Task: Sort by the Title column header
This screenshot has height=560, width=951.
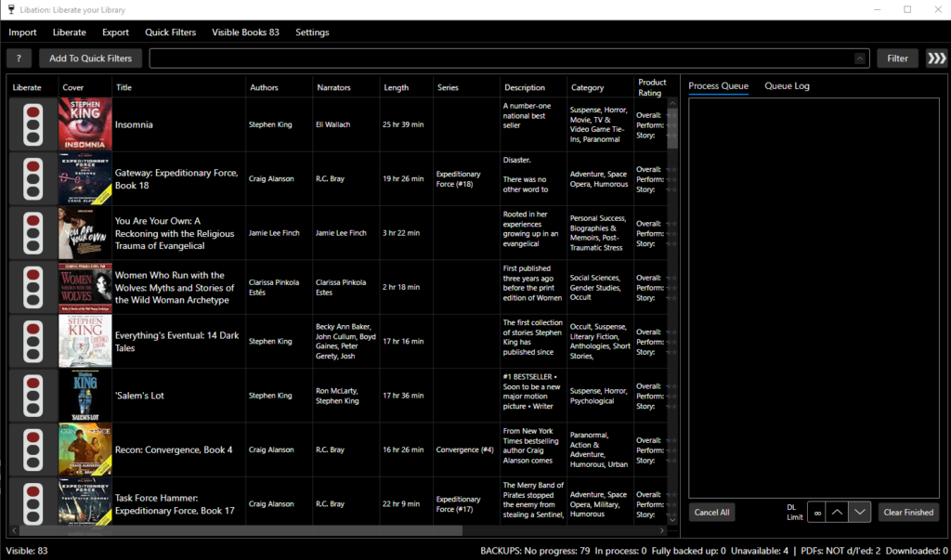Action: point(179,87)
